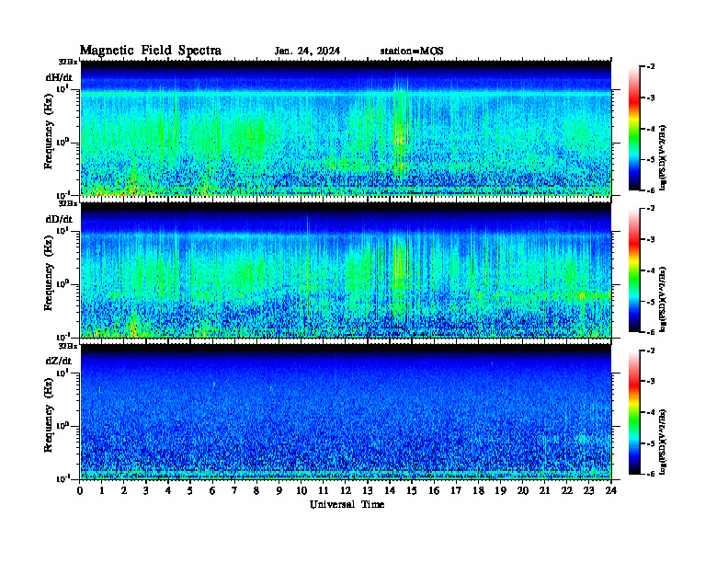Click the dD/dt panel color bar
Screen dimensions: 728x563
coord(633,270)
